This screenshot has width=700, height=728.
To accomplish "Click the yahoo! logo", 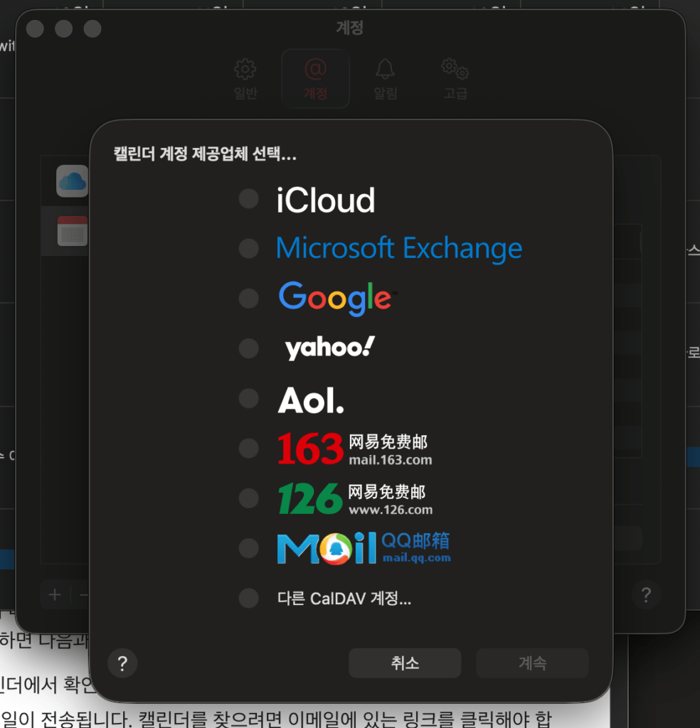I will [x=329, y=348].
